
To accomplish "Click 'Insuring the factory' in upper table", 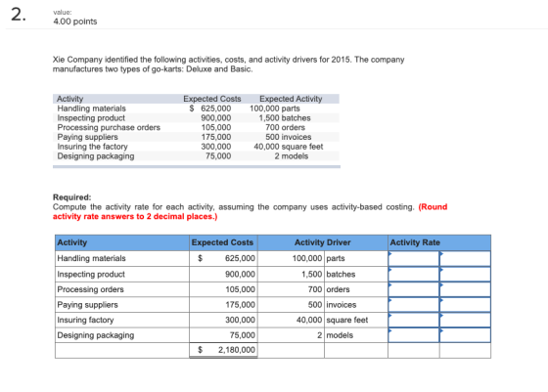I will pos(92,147).
